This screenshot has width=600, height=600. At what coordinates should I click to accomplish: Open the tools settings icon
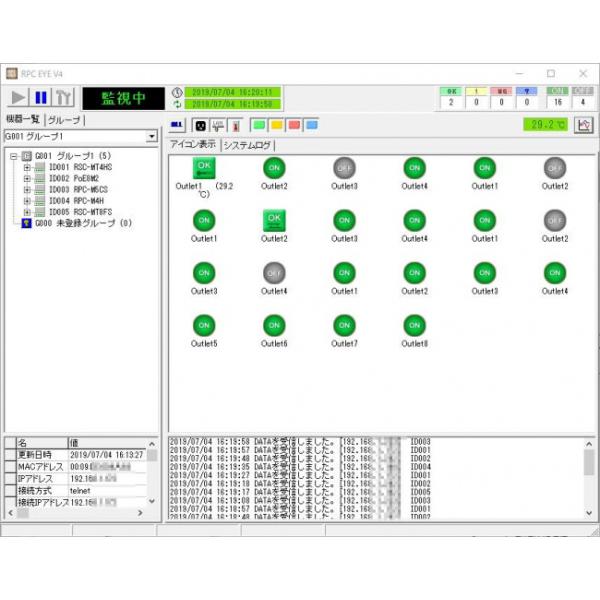coord(63,98)
